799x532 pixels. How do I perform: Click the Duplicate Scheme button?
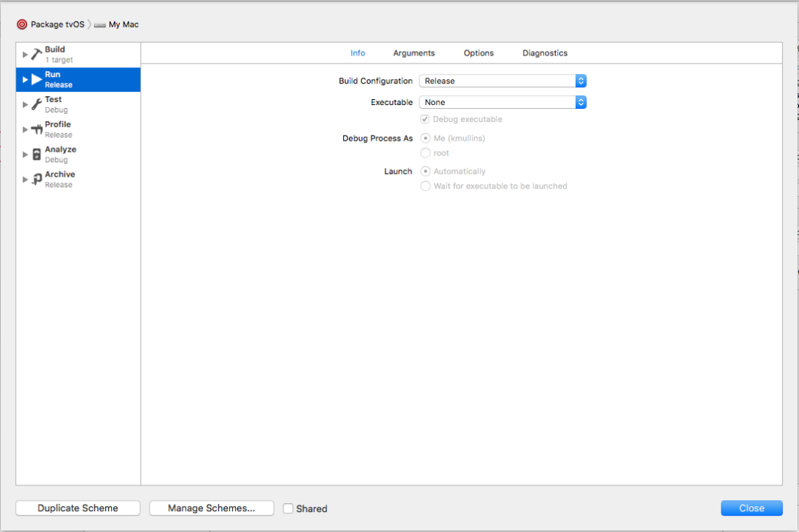click(x=77, y=508)
